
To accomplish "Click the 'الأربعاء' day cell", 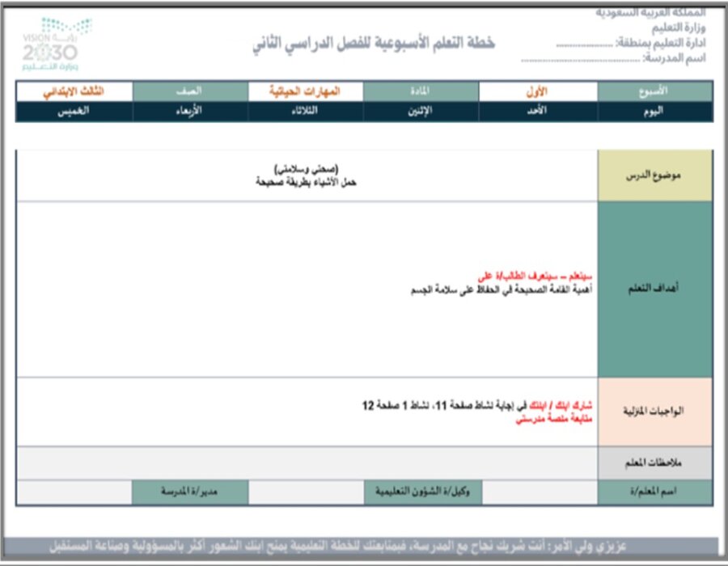I will coord(190,112).
